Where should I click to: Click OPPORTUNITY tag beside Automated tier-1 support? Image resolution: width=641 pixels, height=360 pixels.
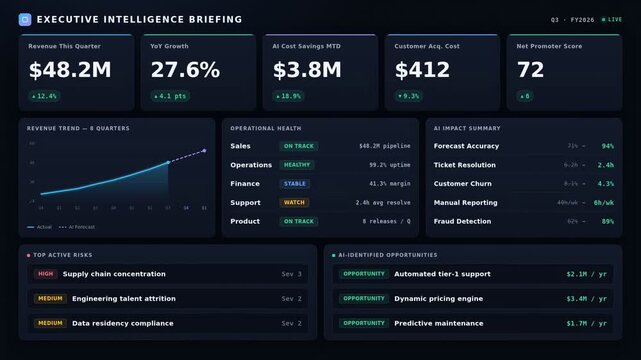point(364,274)
